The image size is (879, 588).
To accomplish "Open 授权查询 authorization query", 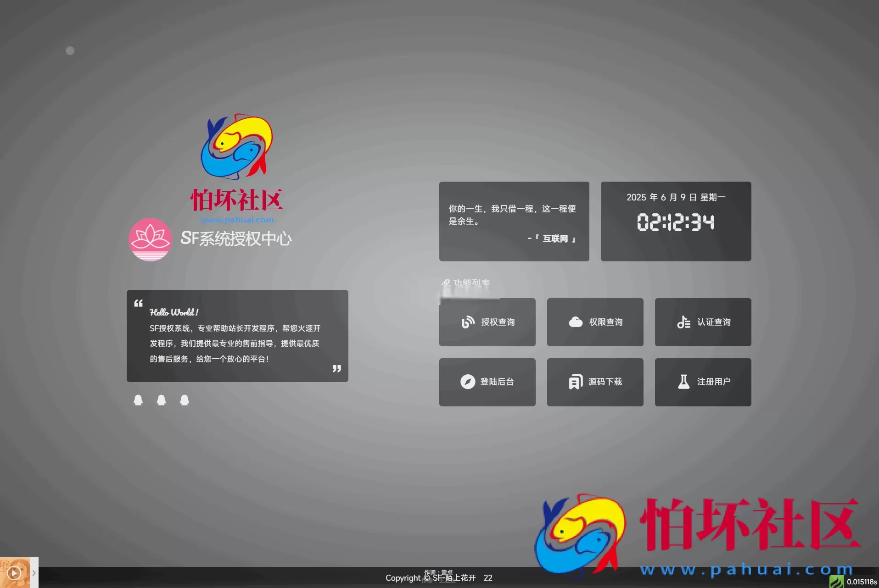I will (487, 322).
